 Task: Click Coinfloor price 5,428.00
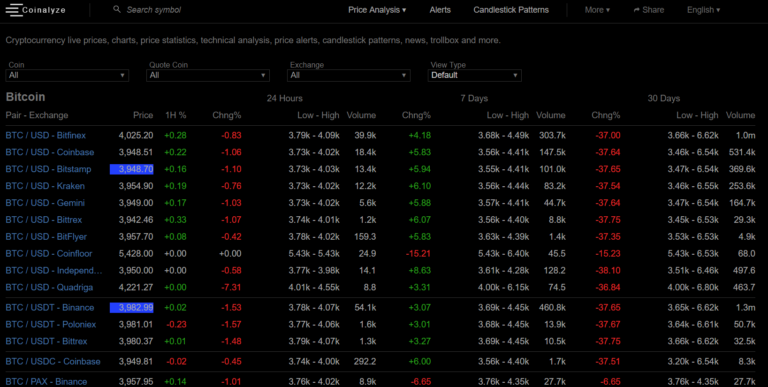coord(136,254)
